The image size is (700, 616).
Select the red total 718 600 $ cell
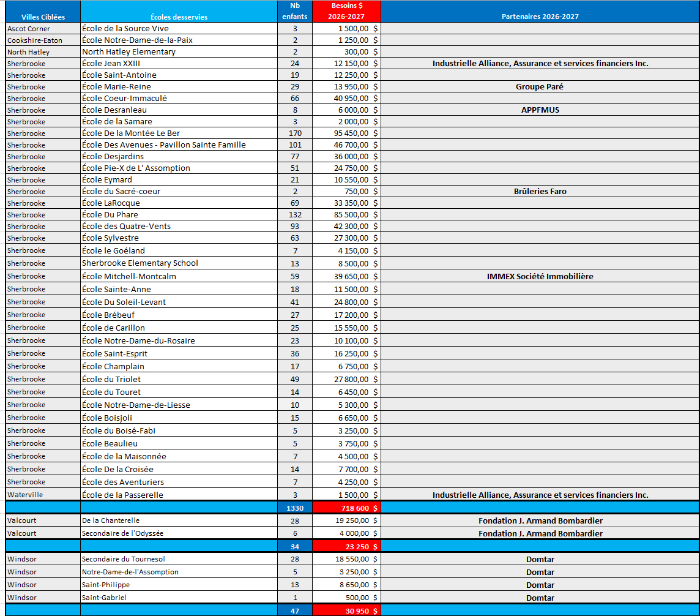pos(346,508)
